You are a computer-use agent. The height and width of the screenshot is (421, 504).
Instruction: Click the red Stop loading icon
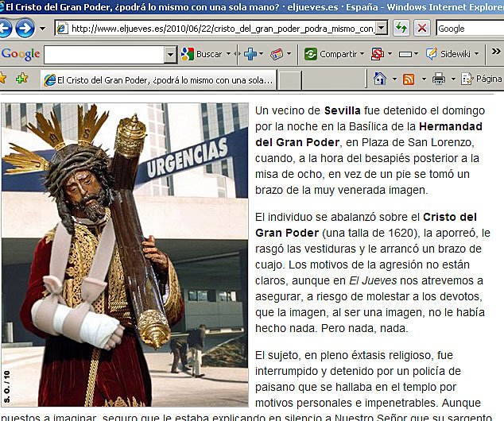(422, 28)
